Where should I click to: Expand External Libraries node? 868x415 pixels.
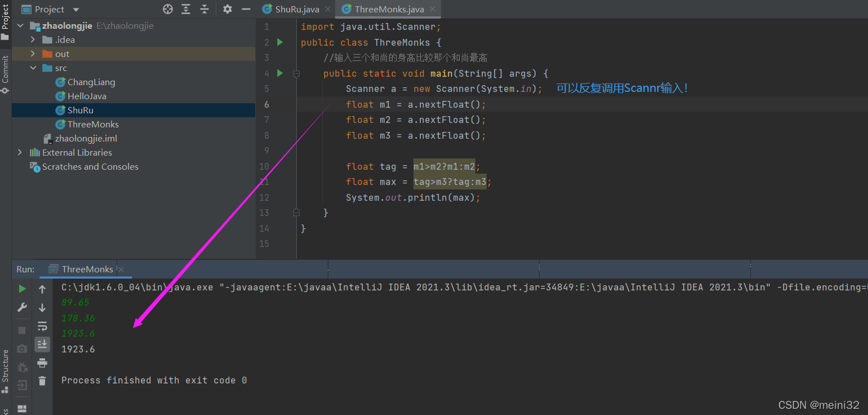pos(20,153)
